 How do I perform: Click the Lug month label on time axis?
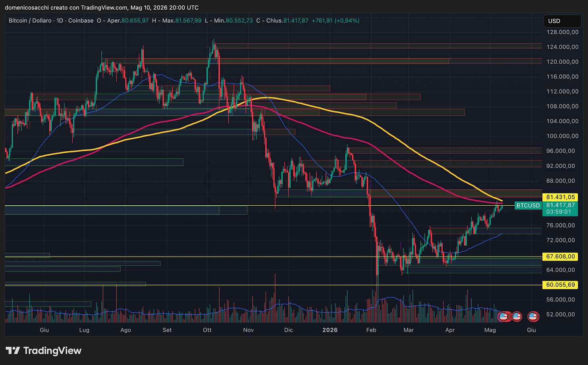[x=84, y=330]
